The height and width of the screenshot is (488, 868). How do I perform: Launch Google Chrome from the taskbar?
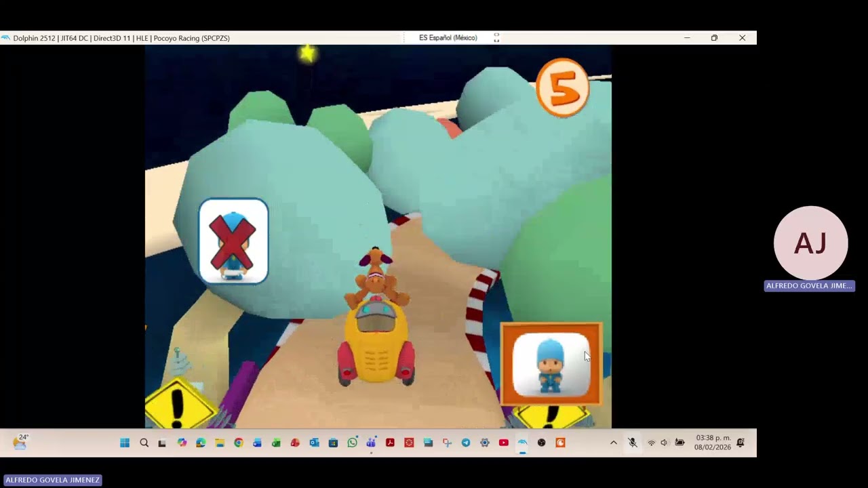239,443
